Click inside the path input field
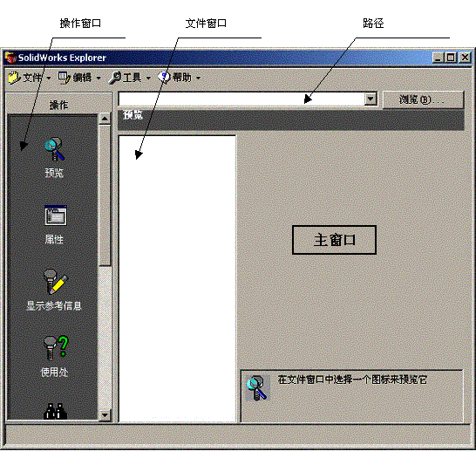Screen dimensions: 476x465 (x=241, y=99)
